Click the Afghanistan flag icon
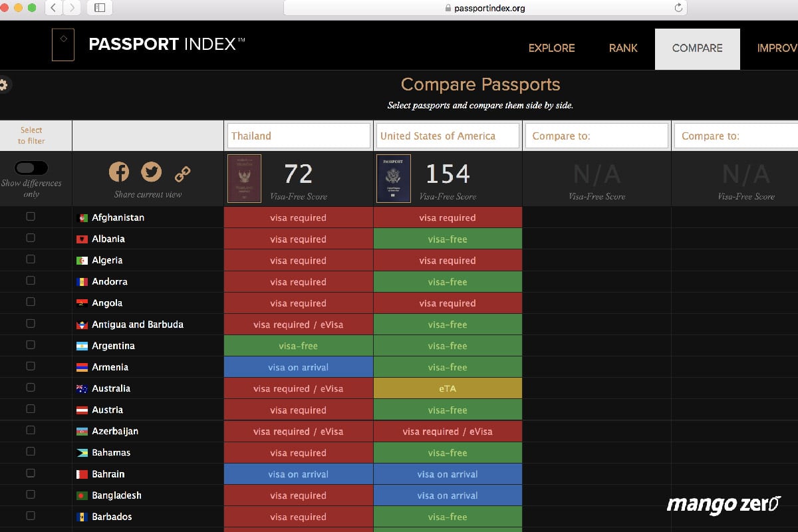The height and width of the screenshot is (532, 798). coord(83,217)
